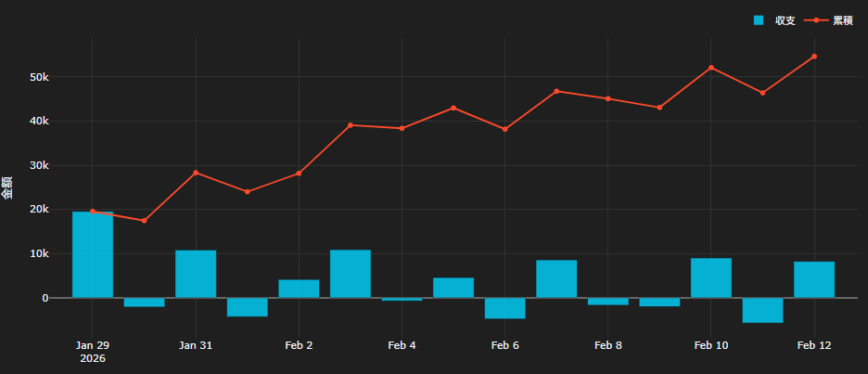The image size is (868, 374).
Task: Click the Feb 12 x-axis label
Action: coord(814,346)
